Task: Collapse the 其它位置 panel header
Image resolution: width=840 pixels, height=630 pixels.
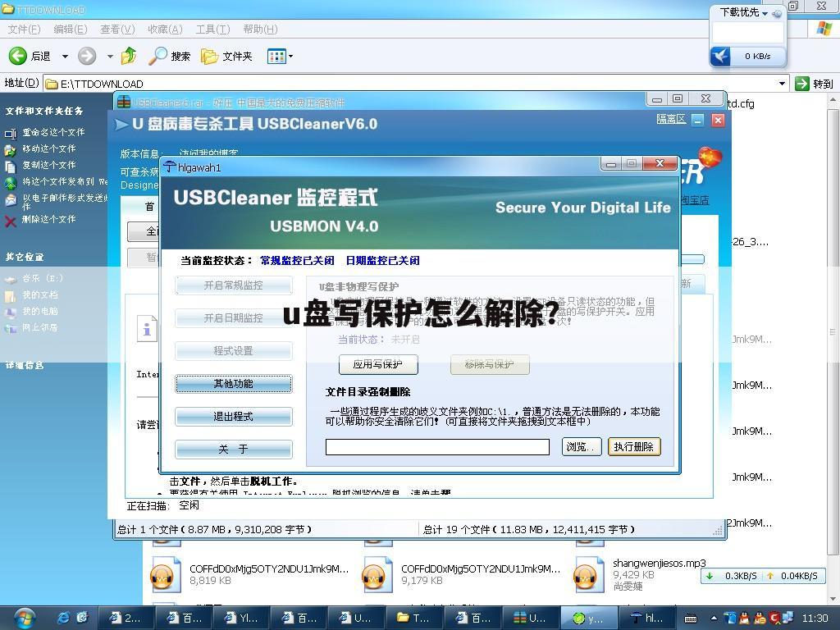Action: tap(25, 257)
